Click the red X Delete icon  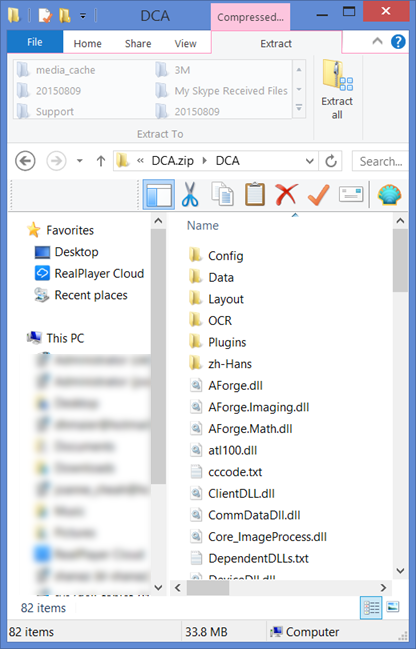[x=286, y=194]
